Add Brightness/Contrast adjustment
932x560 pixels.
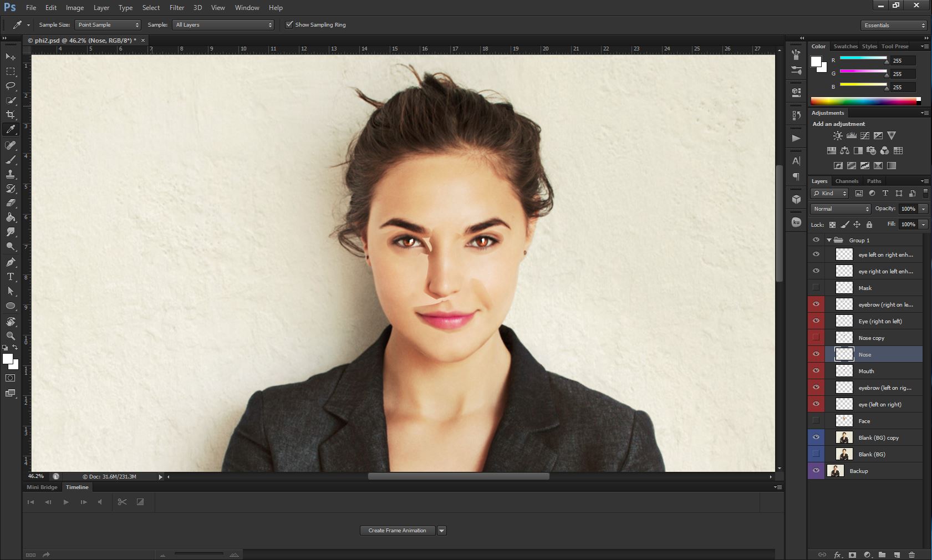coord(838,135)
